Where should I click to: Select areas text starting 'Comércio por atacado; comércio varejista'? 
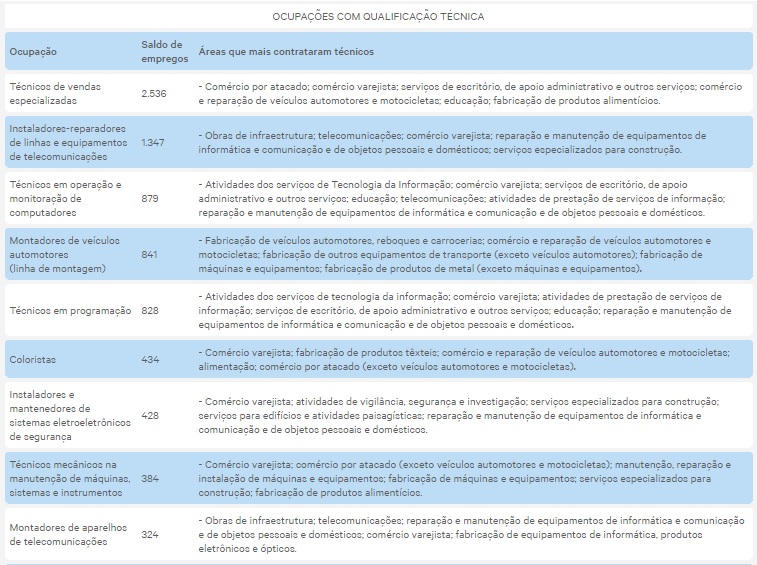pos(470,94)
